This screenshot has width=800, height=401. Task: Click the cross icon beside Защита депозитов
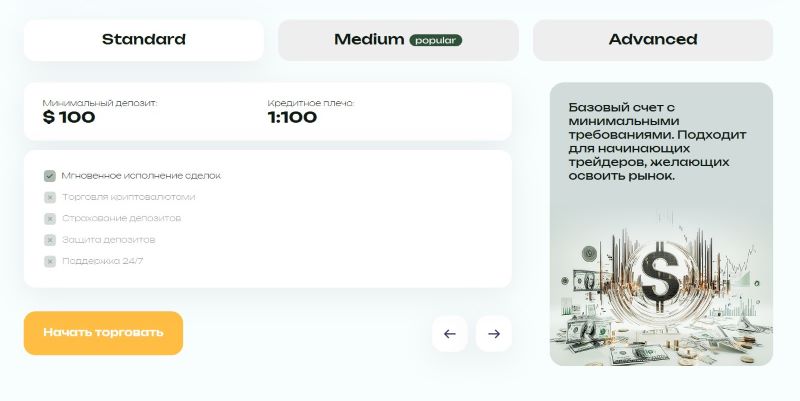point(49,240)
